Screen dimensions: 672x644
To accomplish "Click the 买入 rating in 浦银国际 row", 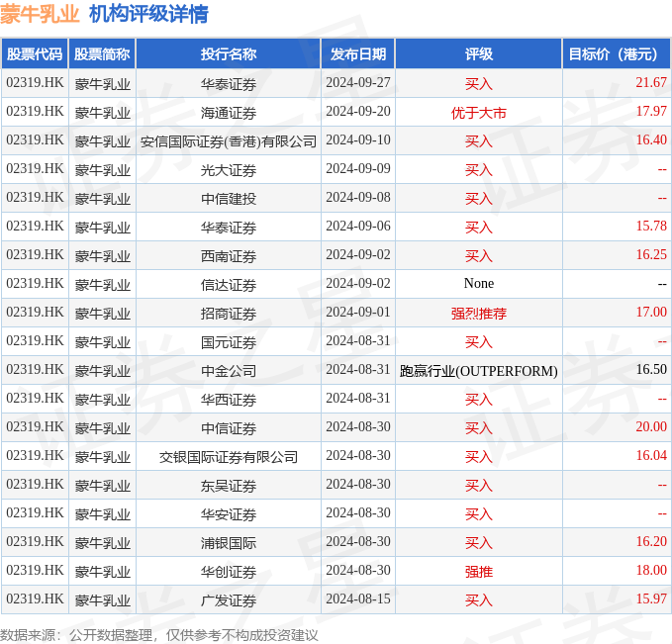I will (478, 543).
